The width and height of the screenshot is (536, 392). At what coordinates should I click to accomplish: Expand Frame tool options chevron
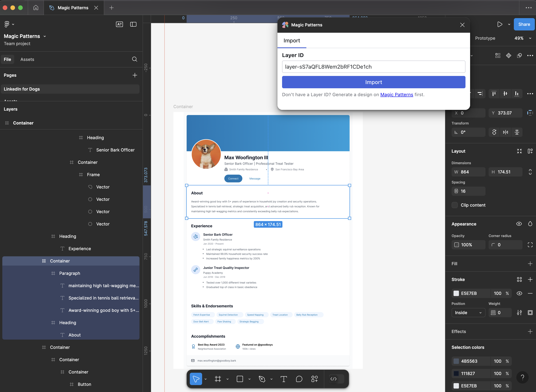(x=228, y=379)
